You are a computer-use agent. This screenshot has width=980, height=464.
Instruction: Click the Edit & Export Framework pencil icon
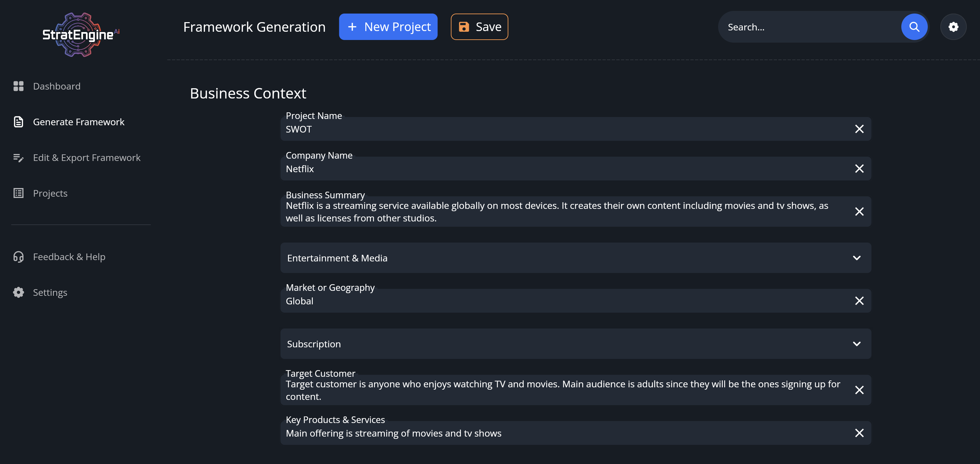[18, 157]
